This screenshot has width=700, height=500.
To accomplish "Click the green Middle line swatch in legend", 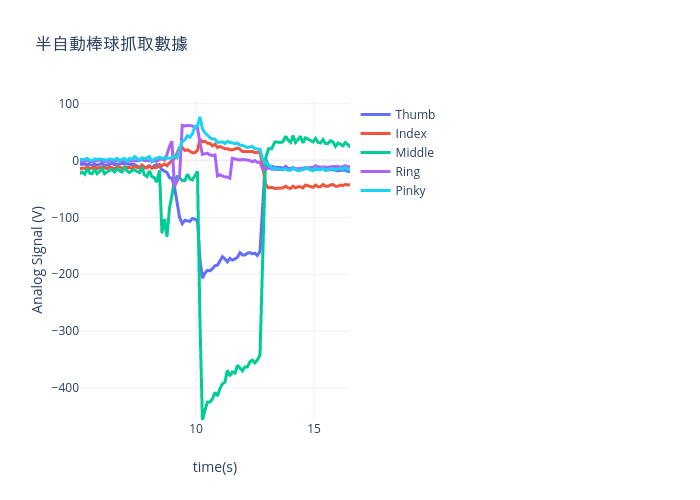I will 375,153.
